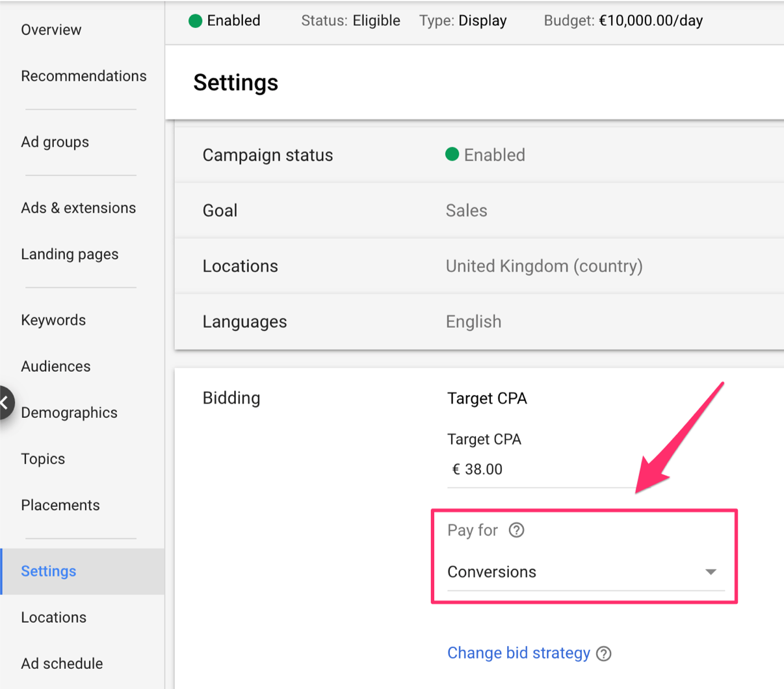Expand the Campaign status row

(x=479, y=155)
